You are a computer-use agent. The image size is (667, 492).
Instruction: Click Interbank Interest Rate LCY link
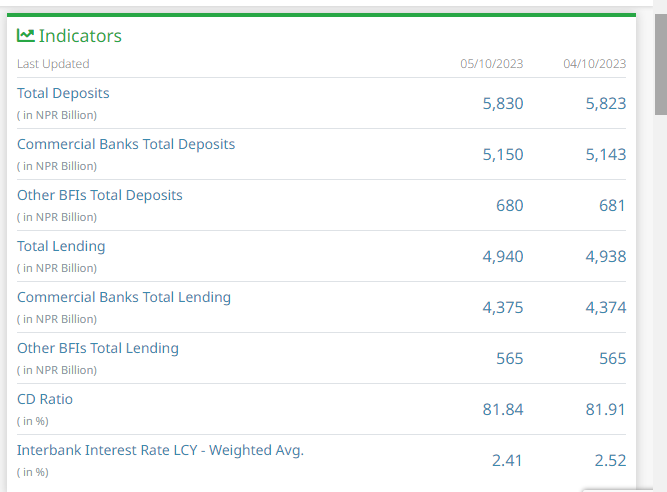coord(160,450)
